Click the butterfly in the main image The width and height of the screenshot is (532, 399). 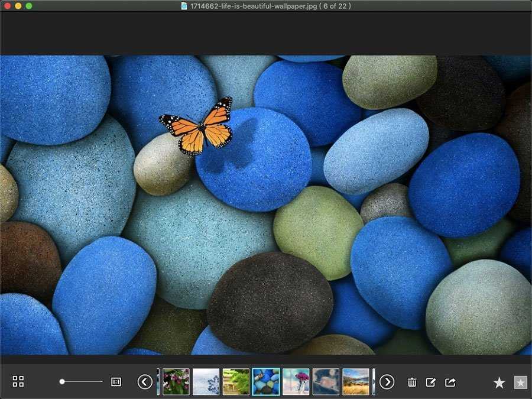tap(197, 127)
